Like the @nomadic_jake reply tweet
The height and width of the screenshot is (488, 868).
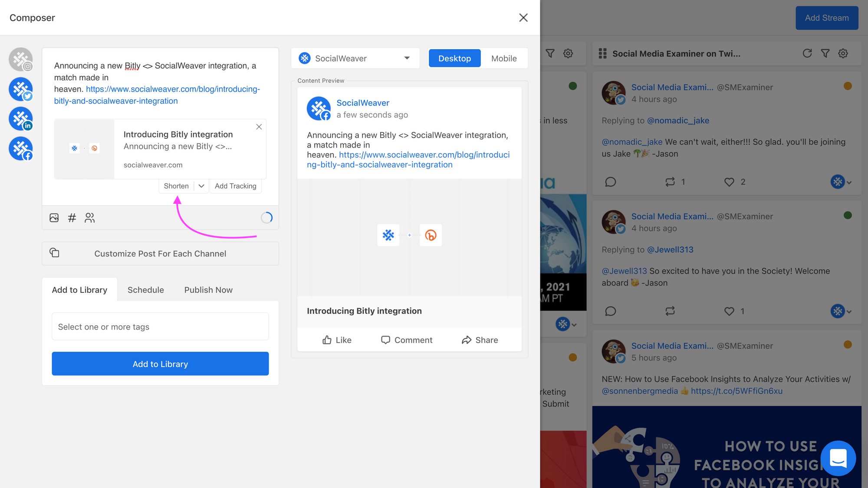point(729,182)
